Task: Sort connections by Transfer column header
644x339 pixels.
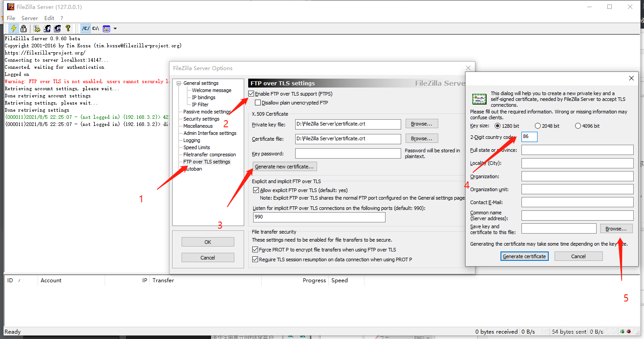Action: (206, 280)
